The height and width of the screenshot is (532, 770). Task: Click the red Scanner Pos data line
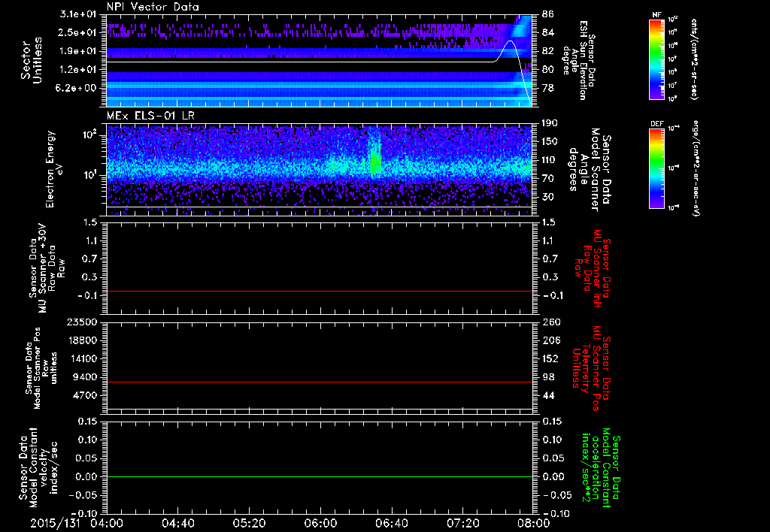[320, 382]
